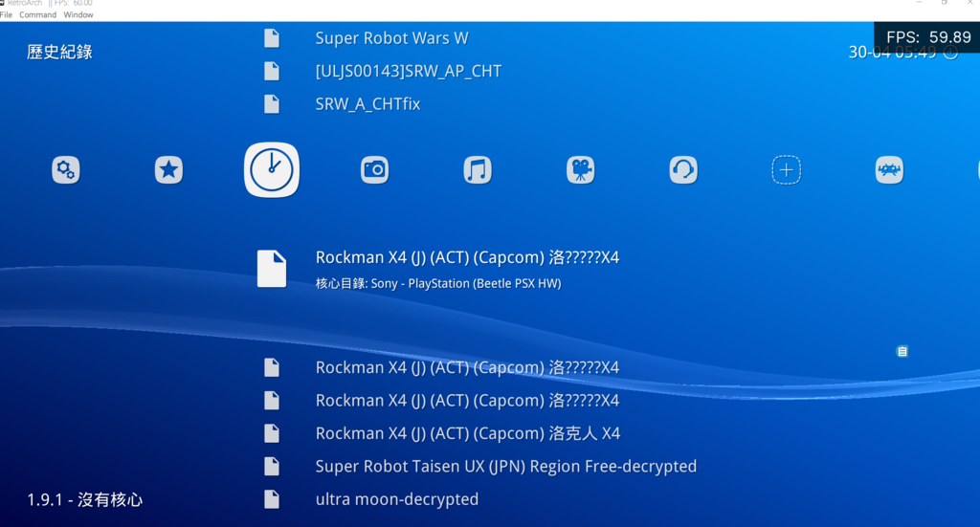Click the clock icon next to the date

click(950, 53)
